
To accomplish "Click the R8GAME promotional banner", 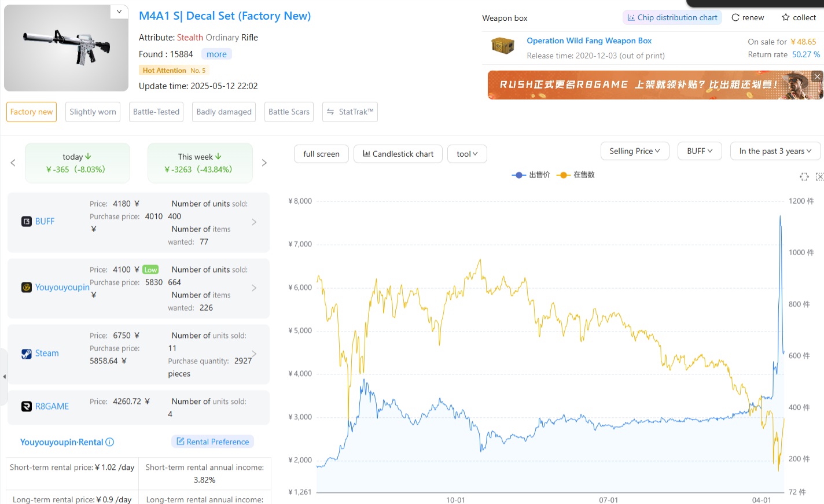I will click(655, 85).
